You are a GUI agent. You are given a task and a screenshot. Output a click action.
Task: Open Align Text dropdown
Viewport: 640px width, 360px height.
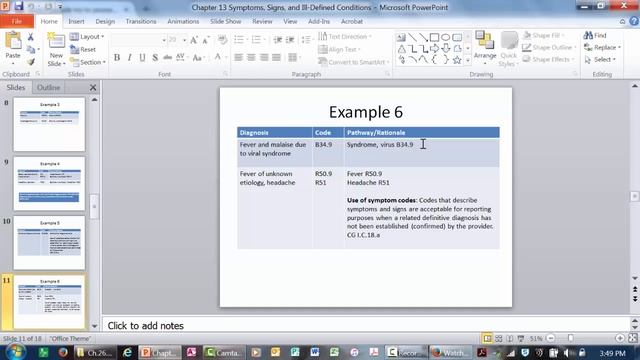pos(340,49)
